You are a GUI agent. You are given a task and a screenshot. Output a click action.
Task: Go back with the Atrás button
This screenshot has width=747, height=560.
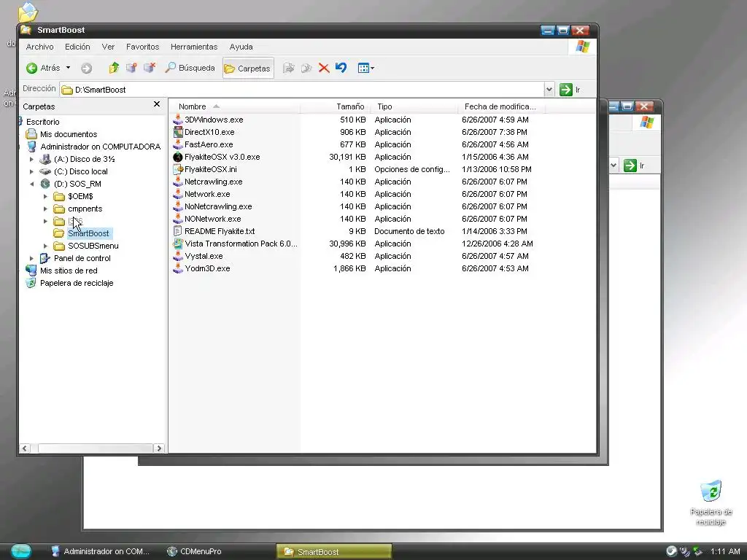point(43,68)
